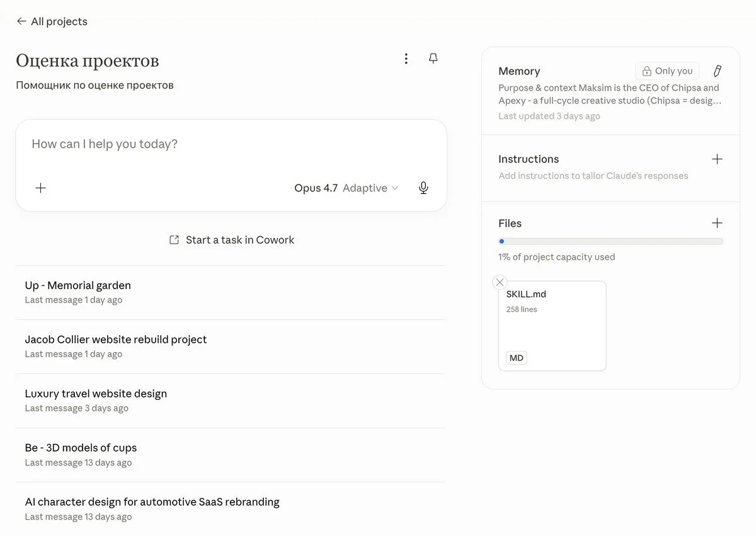Open the Opus 4.7 Adaptive model dropdown
This screenshot has width=756, height=536.
point(346,188)
